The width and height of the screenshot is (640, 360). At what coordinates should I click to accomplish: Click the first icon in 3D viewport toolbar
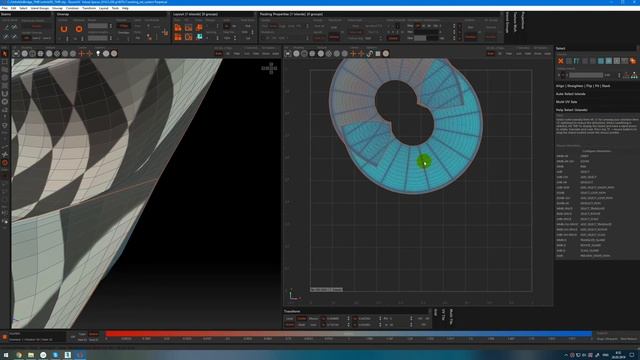16,53
